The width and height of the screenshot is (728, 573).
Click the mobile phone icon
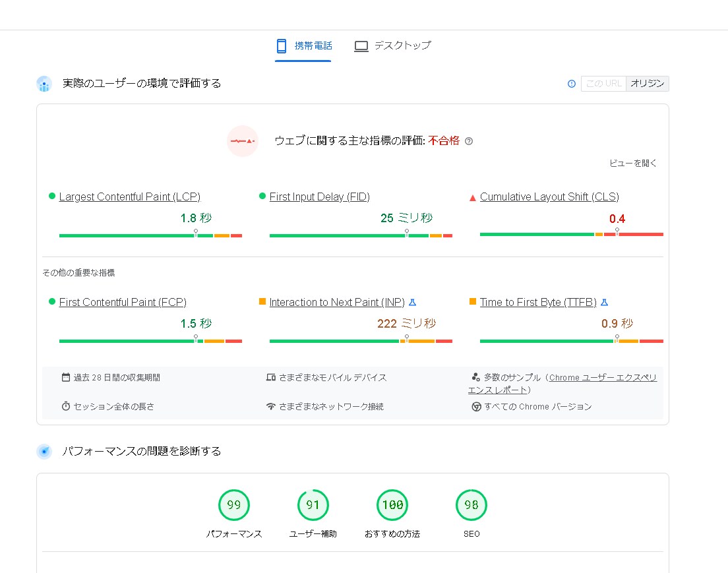point(282,46)
